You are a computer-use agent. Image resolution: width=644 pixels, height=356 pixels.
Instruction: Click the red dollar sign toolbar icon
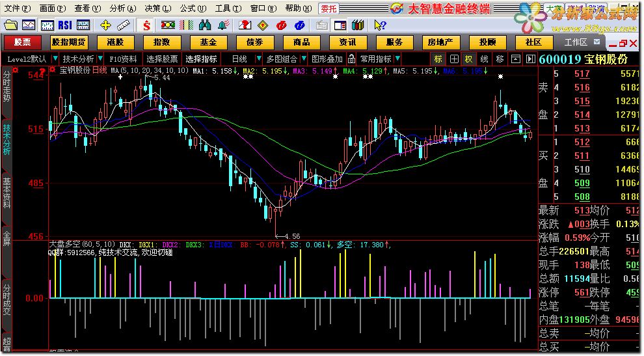(146, 25)
